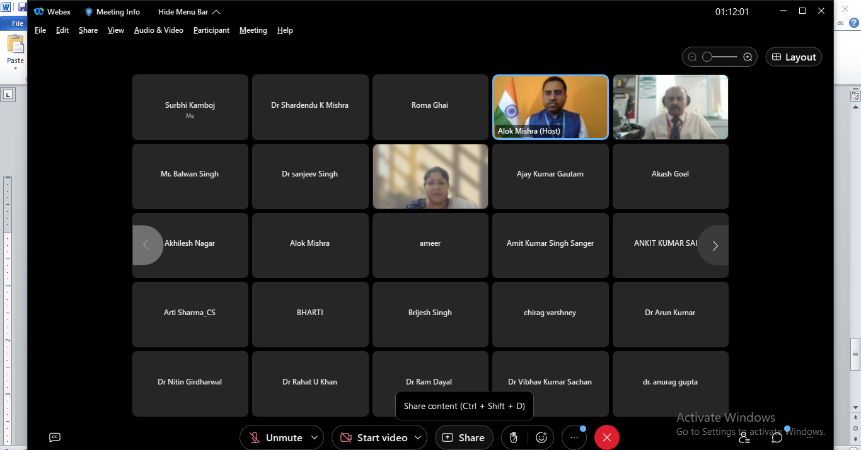Expand video options arrow beside Start video

click(x=419, y=437)
